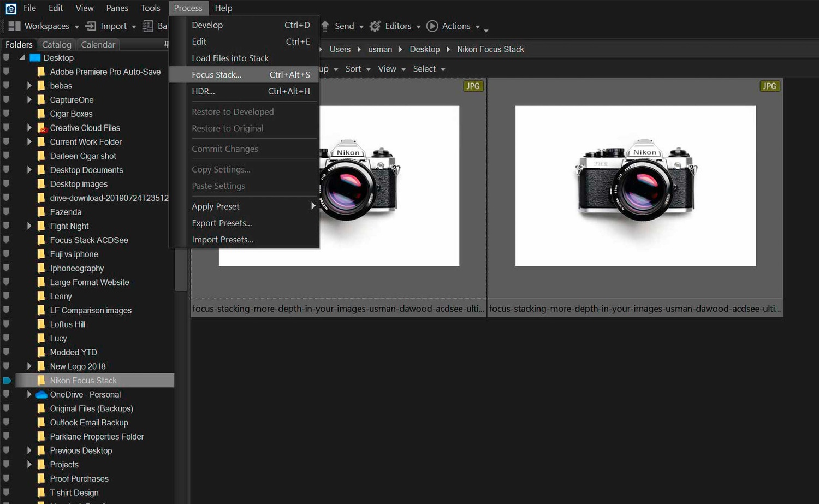Screen dimensions: 819x504
Task: Select Focus Stack ACDSee folder
Action: pyautogui.click(x=89, y=240)
